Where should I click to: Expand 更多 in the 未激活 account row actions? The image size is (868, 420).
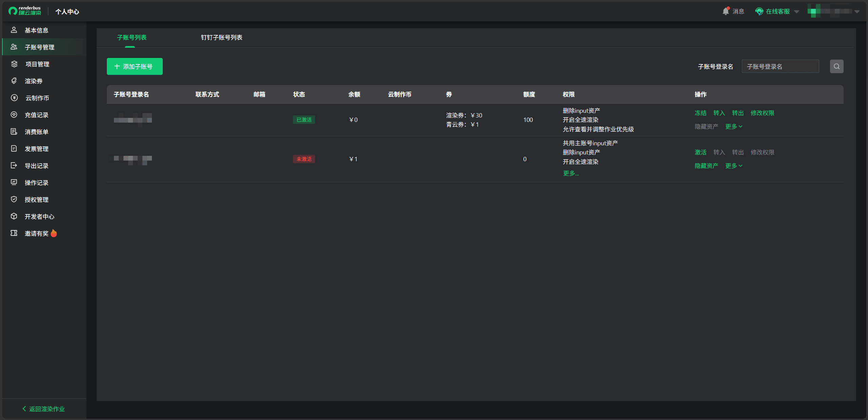[x=734, y=166]
